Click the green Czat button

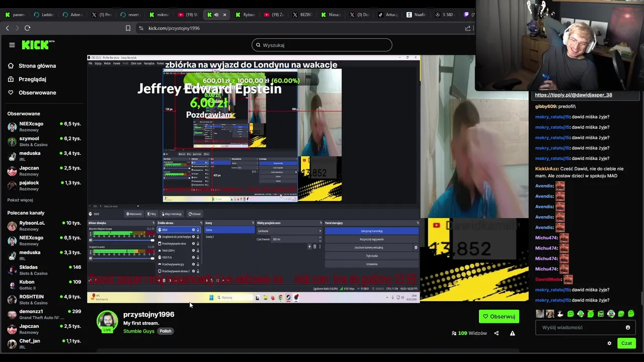[626, 343]
